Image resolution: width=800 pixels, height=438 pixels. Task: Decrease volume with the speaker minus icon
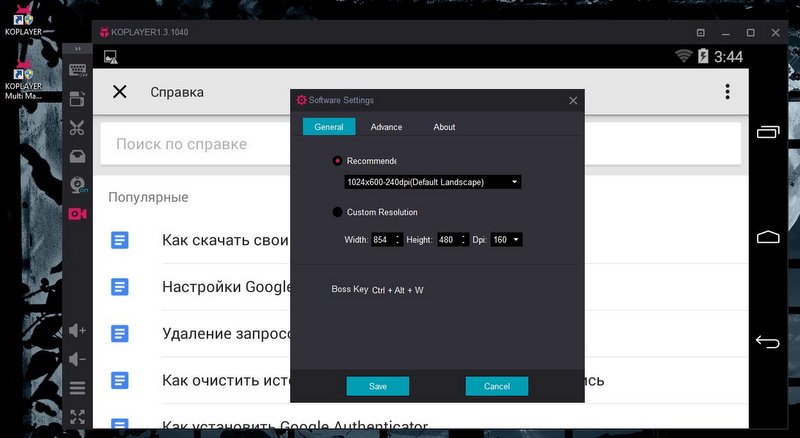78,359
